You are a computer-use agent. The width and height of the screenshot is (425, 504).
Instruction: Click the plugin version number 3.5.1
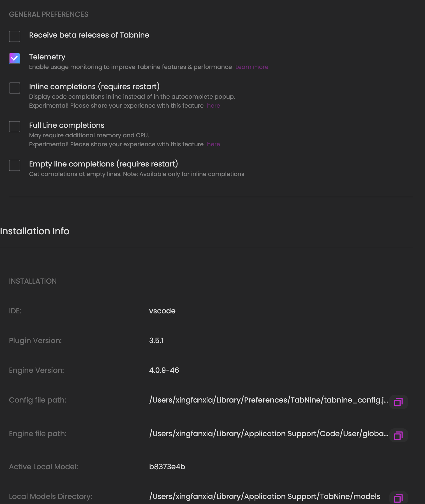click(x=156, y=341)
